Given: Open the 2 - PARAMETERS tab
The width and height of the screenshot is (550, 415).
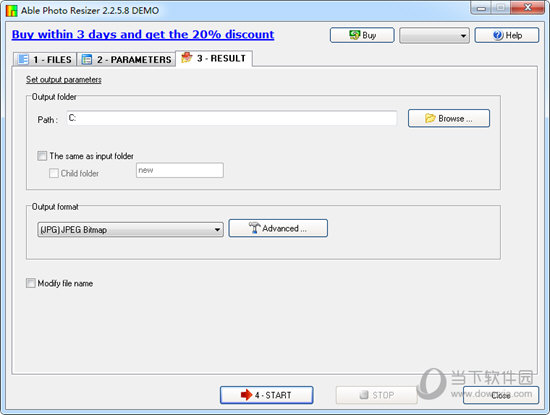Looking at the screenshot, I should [x=126, y=59].
